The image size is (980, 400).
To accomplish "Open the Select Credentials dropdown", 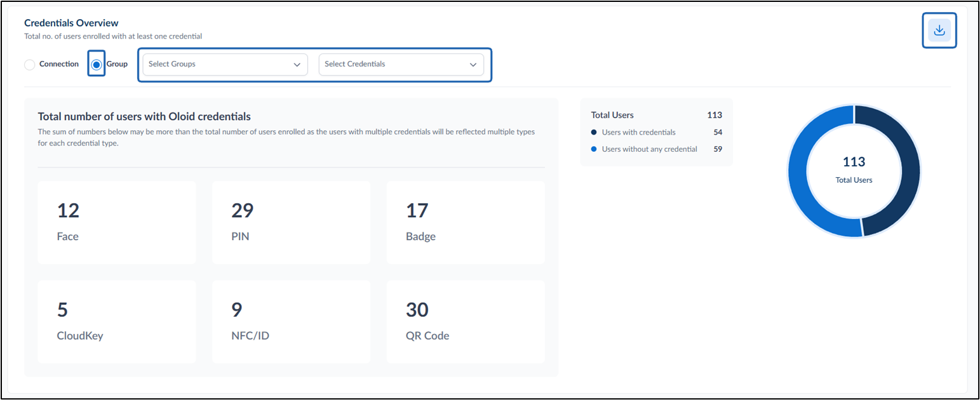I will click(x=401, y=64).
